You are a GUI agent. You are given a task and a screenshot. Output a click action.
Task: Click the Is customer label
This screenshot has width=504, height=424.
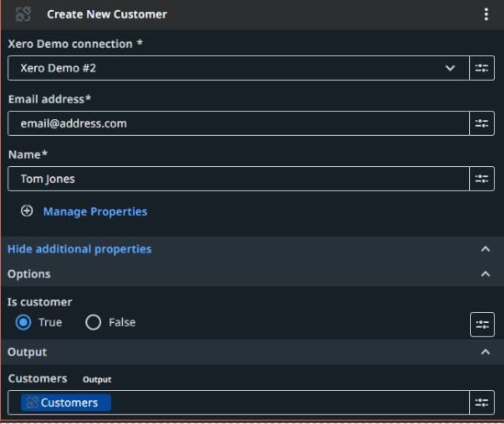pos(39,302)
